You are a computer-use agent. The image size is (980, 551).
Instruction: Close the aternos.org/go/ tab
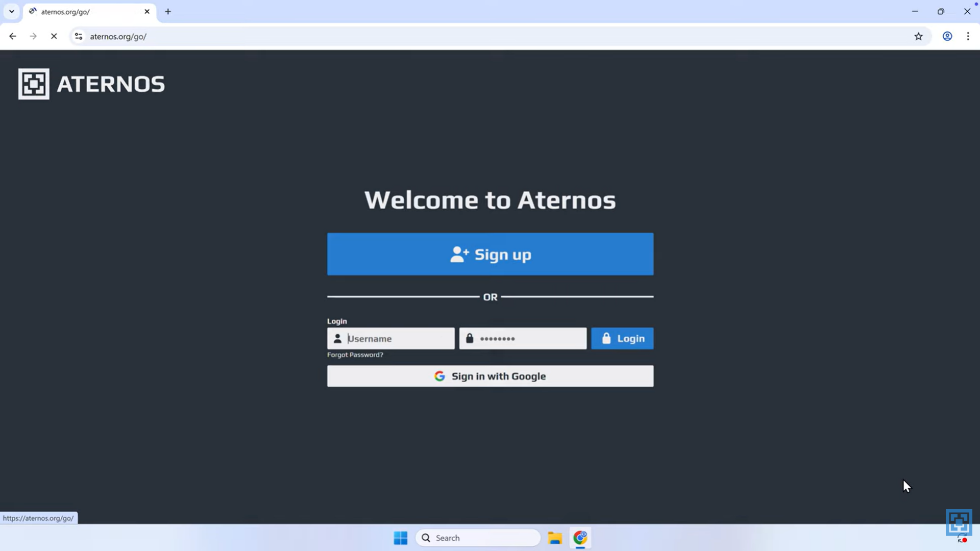pyautogui.click(x=147, y=11)
